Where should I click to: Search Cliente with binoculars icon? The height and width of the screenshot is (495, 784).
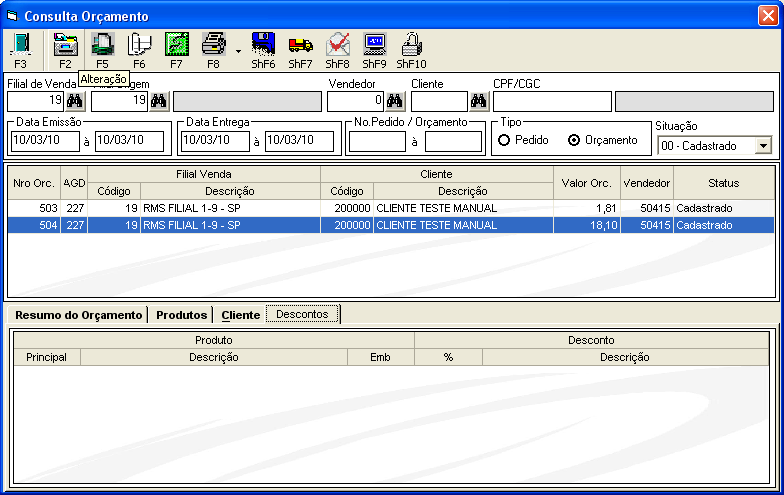click(478, 102)
